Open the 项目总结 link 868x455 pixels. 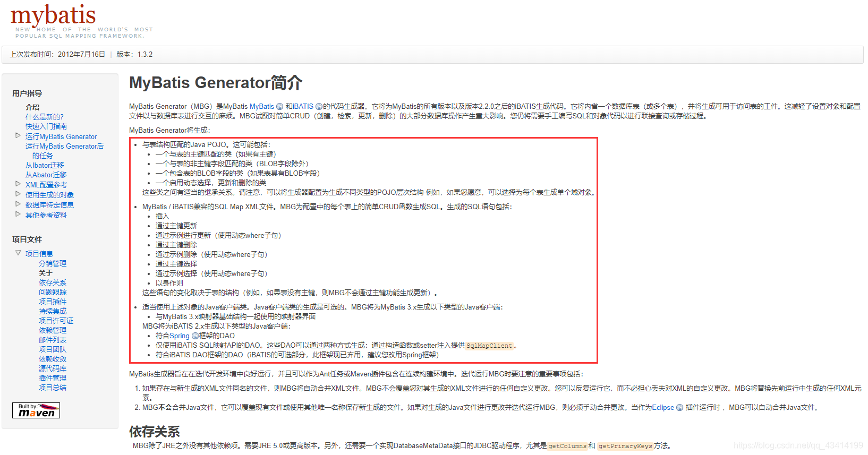coord(53,388)
